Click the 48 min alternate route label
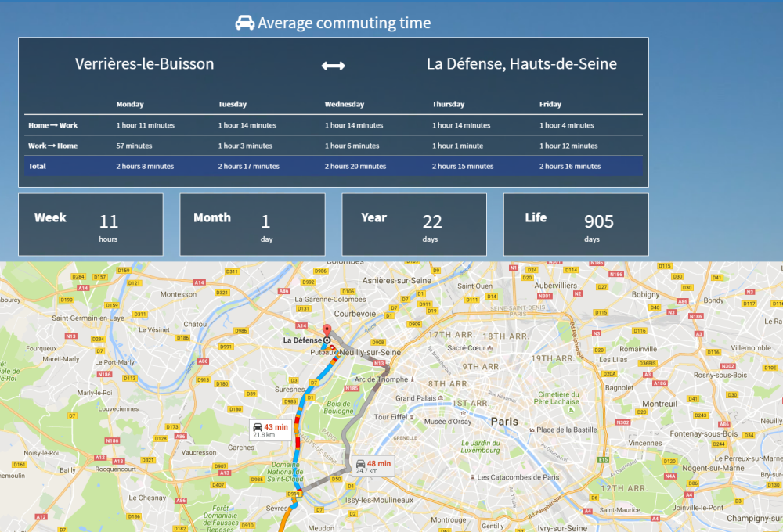This screenshot has width=783, height=532. [373, 466]
